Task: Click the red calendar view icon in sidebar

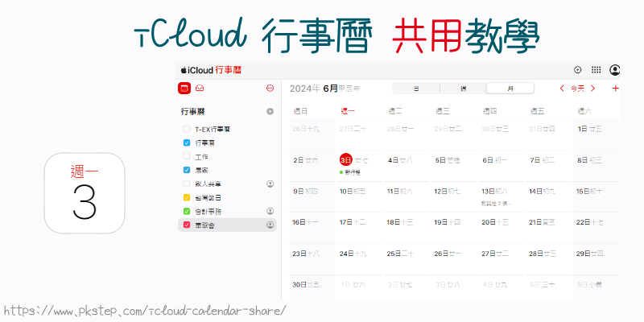Action: (x=184, y=89)
